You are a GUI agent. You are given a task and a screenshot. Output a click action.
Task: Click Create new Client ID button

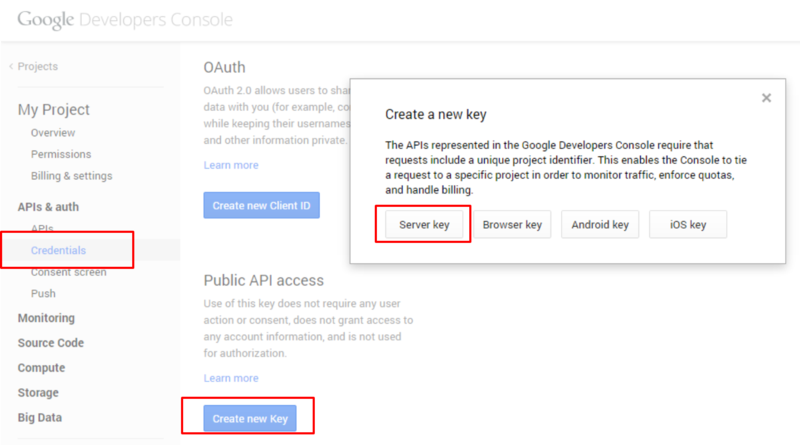pyautogui.click(x=261, y=205)
